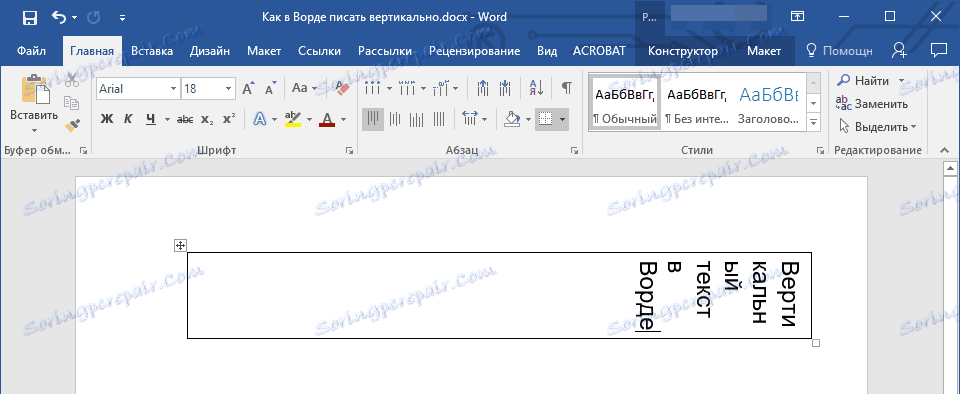This screenshot has height=394, width=960.
Task: Open the Customize Quick Access Toolbar menu
Action: [122, 18]
